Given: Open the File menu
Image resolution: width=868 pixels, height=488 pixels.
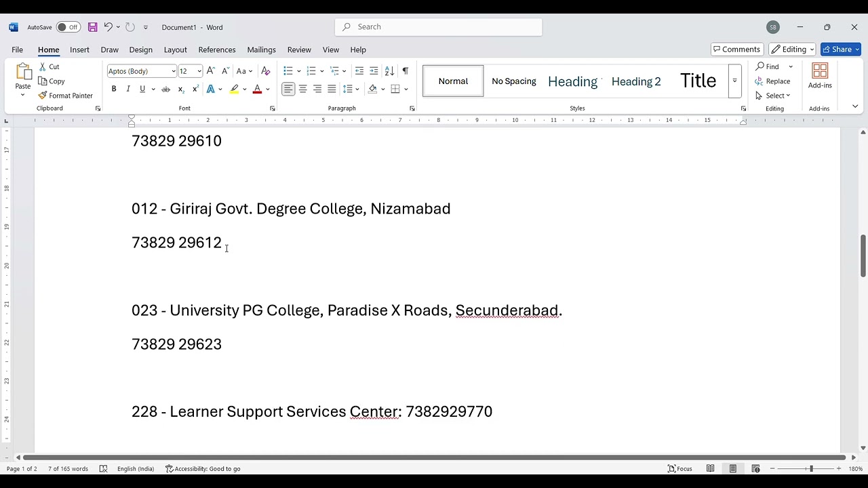Looking at the screenshot, I should point(18,49).
